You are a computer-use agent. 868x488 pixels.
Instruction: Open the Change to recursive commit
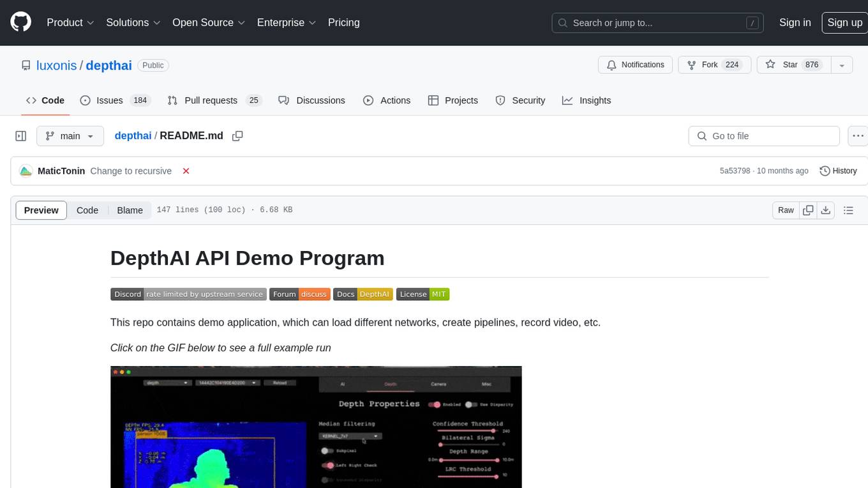coord(131,171)
